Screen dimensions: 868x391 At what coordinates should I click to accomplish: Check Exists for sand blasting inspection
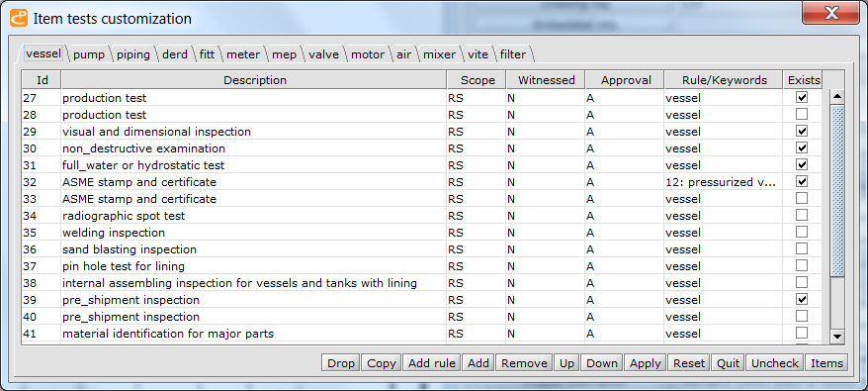(x=801, y=248)
